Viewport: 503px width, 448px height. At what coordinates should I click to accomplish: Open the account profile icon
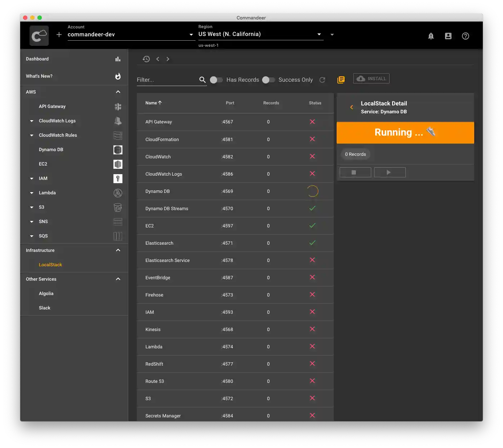click(448, 36)
